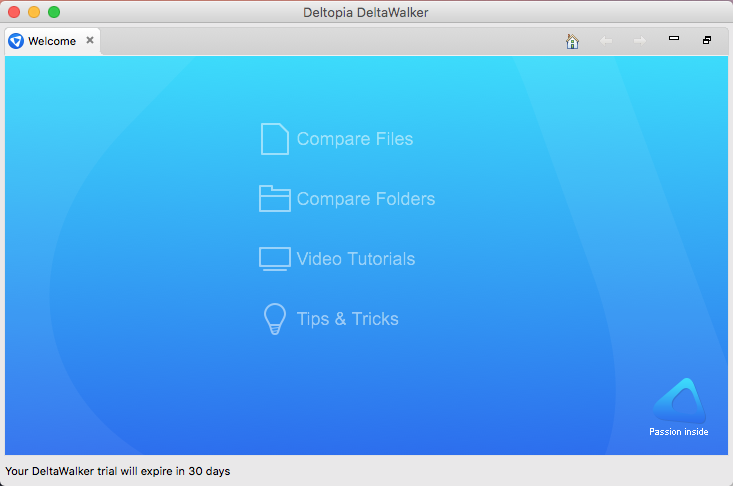733x486 pixels.
Task: Minimize the Welcome view panel
Action: pyautogui.click(x=674, y=38)
